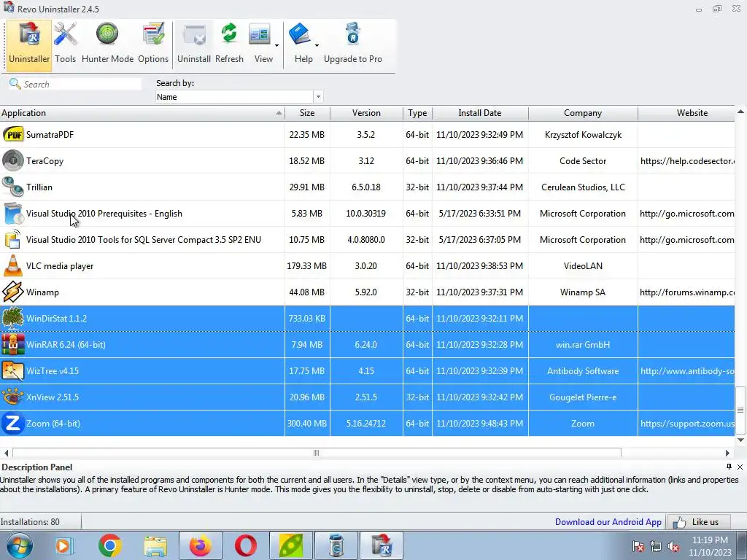The height and width of the screenshot is (560, 747).
Task: Click the Cerulean Studios, LLC company cell
Action: [x=583, y=187]
